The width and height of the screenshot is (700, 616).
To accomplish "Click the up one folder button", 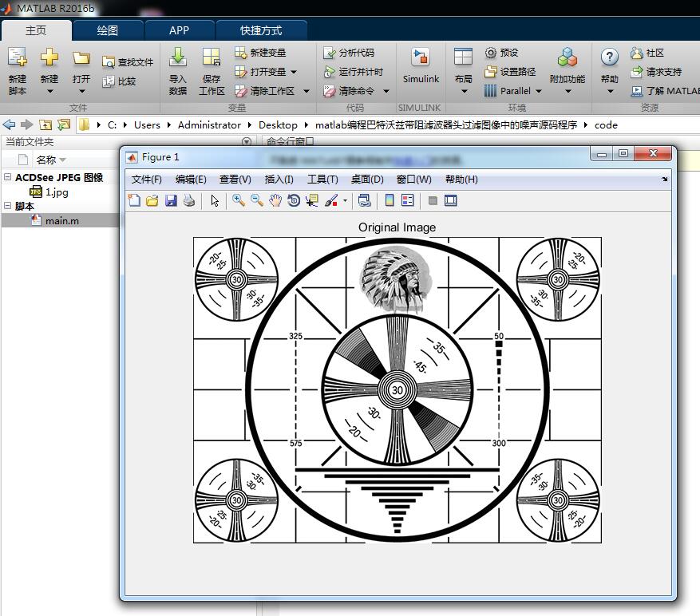I will pos(45,124).
